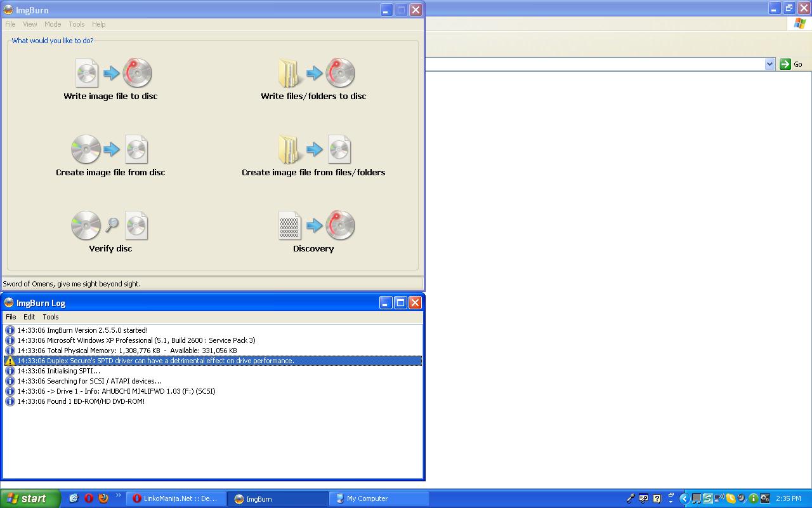The image size is (812, 508).
Task: Click the Windows flag logo in My Computer
Action: 800,23
